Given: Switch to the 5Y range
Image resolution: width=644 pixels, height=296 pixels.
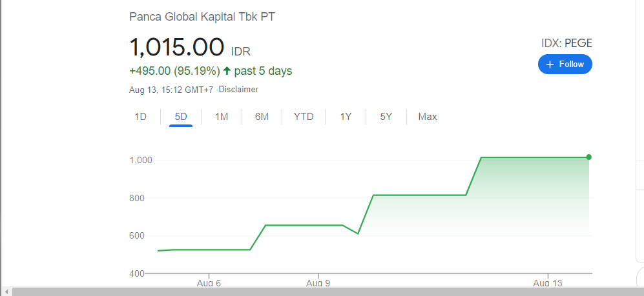Looking at the screenshot, I should click(x=386, y=117).
